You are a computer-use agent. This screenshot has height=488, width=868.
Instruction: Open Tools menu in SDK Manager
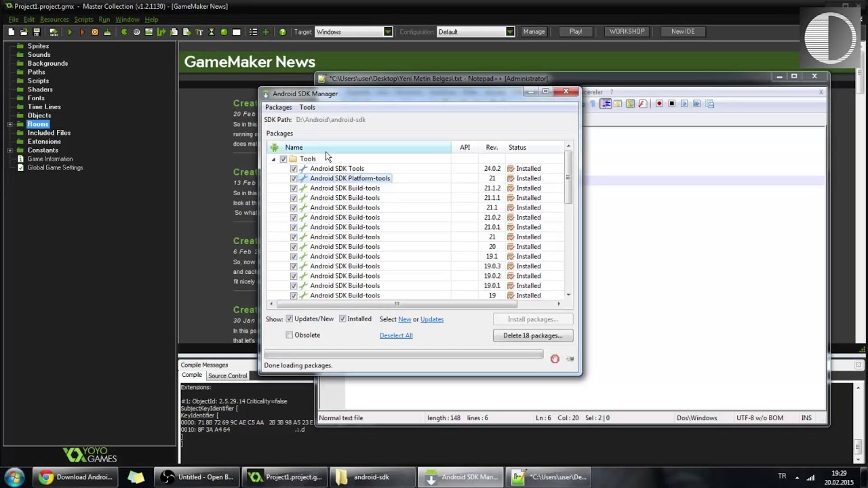[x=307, y=107]
